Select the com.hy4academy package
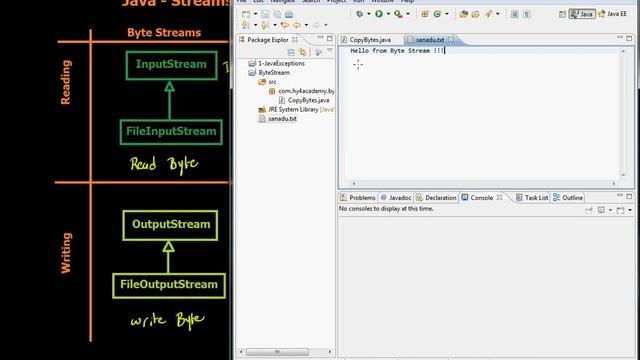640x360 pixels. click(x=302, y=91)
